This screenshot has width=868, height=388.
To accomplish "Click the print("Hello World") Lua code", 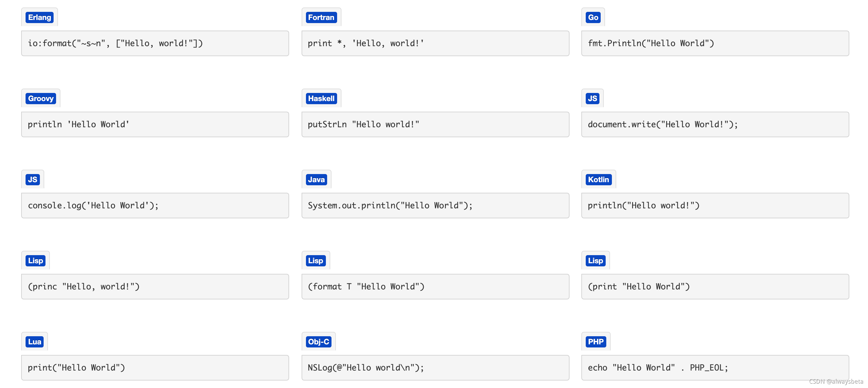I will [155, 368].
